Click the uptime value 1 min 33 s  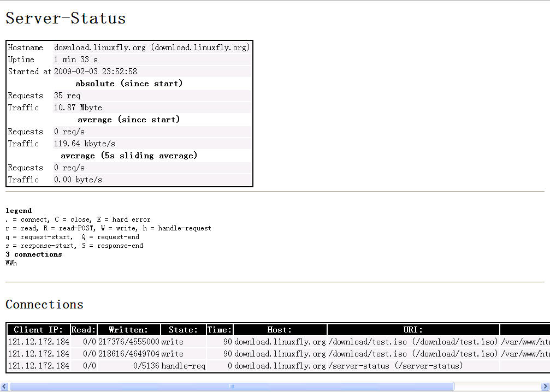75,60
